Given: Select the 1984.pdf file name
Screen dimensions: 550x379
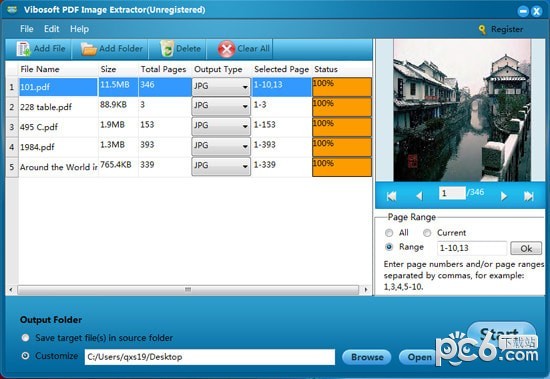Looking at the screenshot, I should [37, 147].
